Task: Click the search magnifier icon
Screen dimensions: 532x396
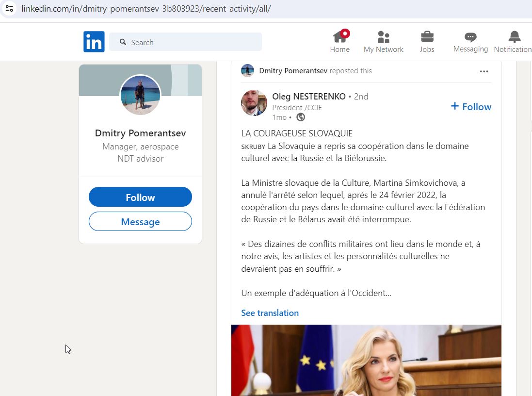Action: tap(123, 42)
